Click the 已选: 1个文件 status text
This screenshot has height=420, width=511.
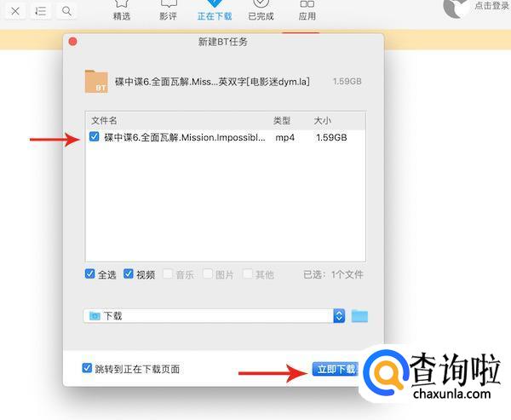click(x=333, y=274)
